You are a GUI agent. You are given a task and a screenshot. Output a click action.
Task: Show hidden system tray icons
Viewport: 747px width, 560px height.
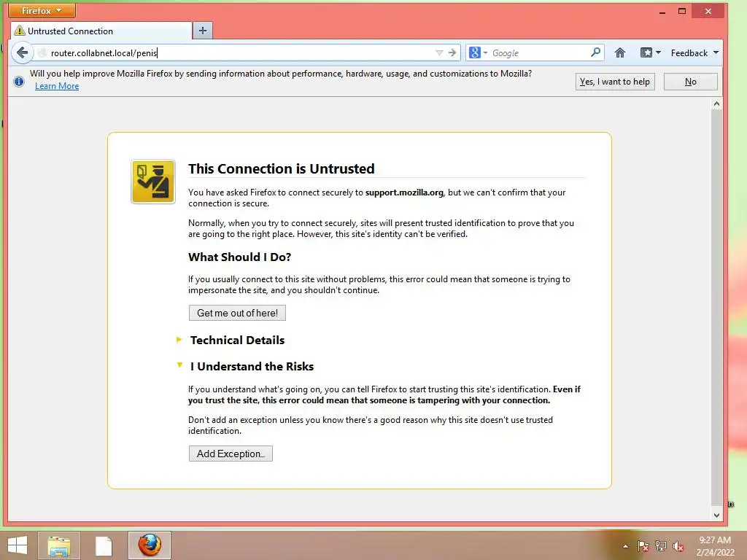coord(625,546)
